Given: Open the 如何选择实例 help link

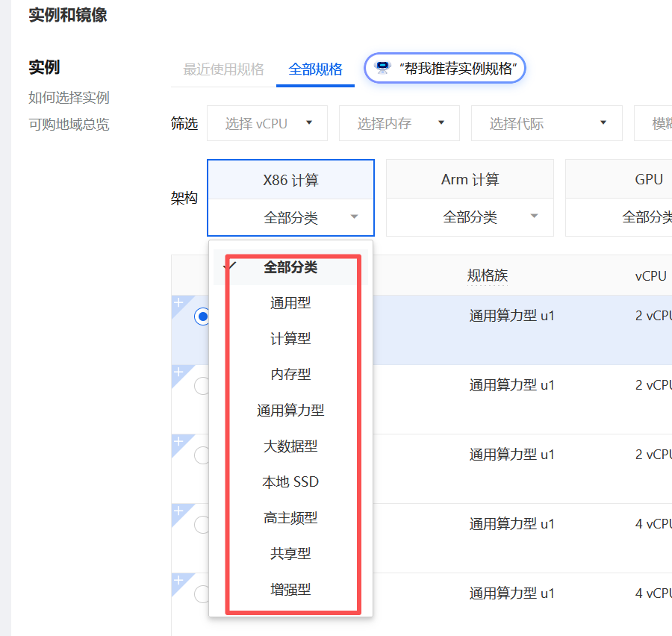Looking at the screenshot, I should point(69,97).
